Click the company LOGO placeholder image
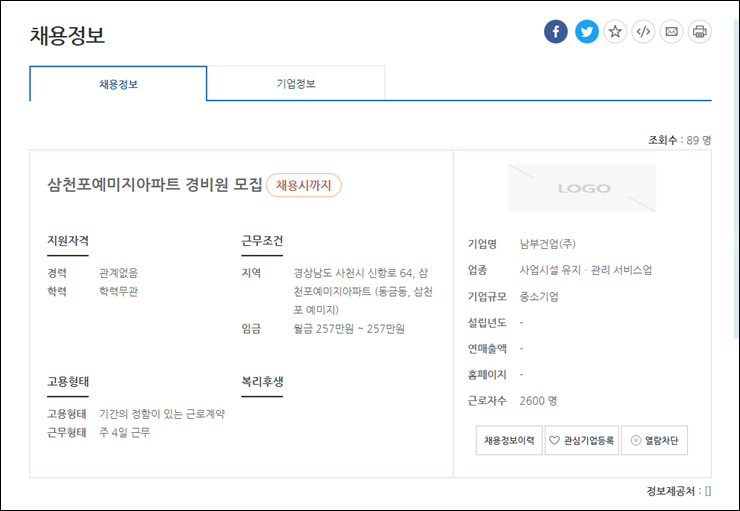The width and height of the screenshot is (740, 511). (x=581, y=188)
